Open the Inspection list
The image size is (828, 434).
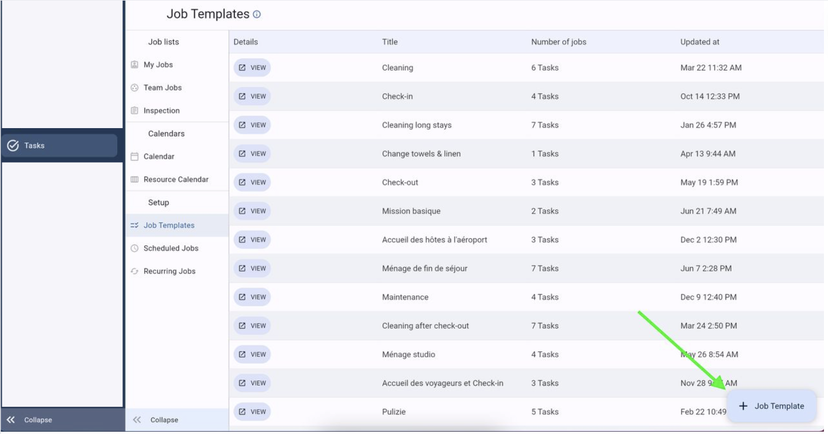pos(161,110)
